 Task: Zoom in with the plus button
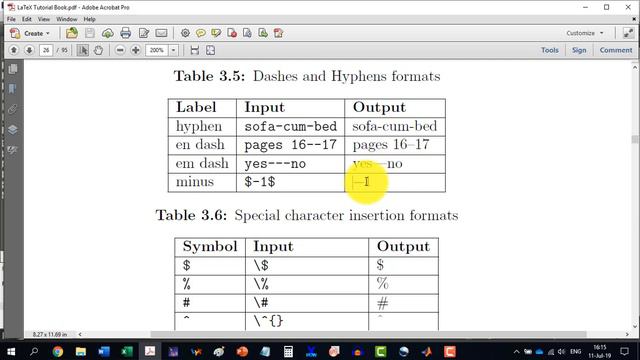(x=136, y=50)
